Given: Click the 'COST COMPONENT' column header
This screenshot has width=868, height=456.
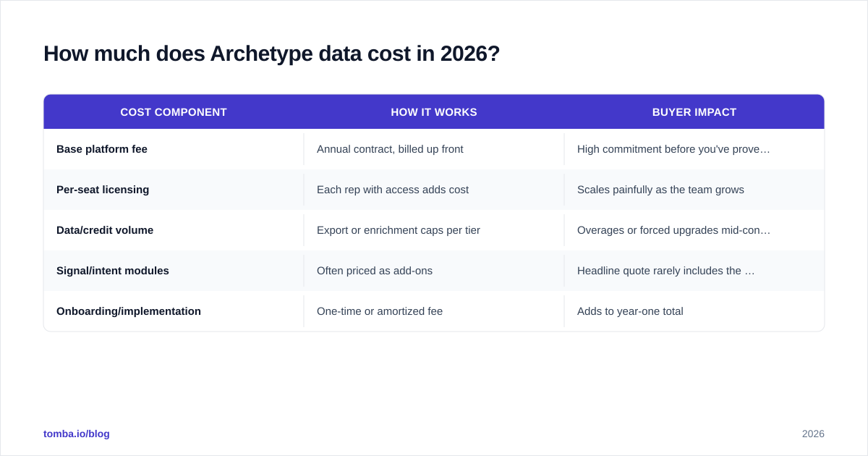Looking at the screenshot, I should coord(174,112).
